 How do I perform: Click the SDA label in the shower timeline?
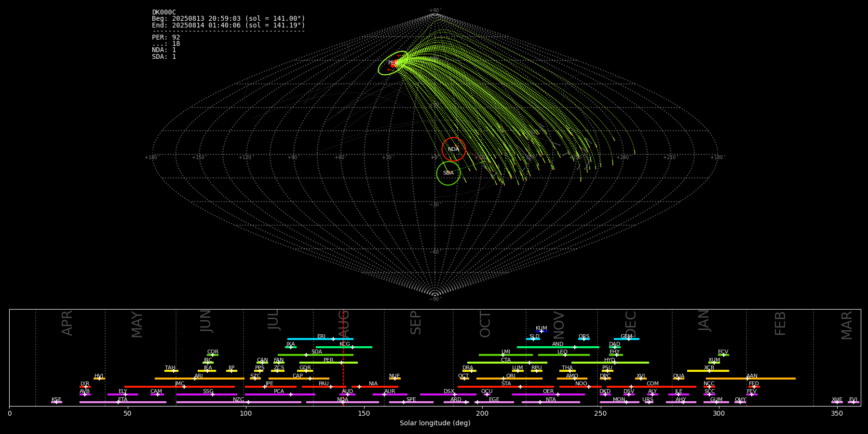click(316, 352)
